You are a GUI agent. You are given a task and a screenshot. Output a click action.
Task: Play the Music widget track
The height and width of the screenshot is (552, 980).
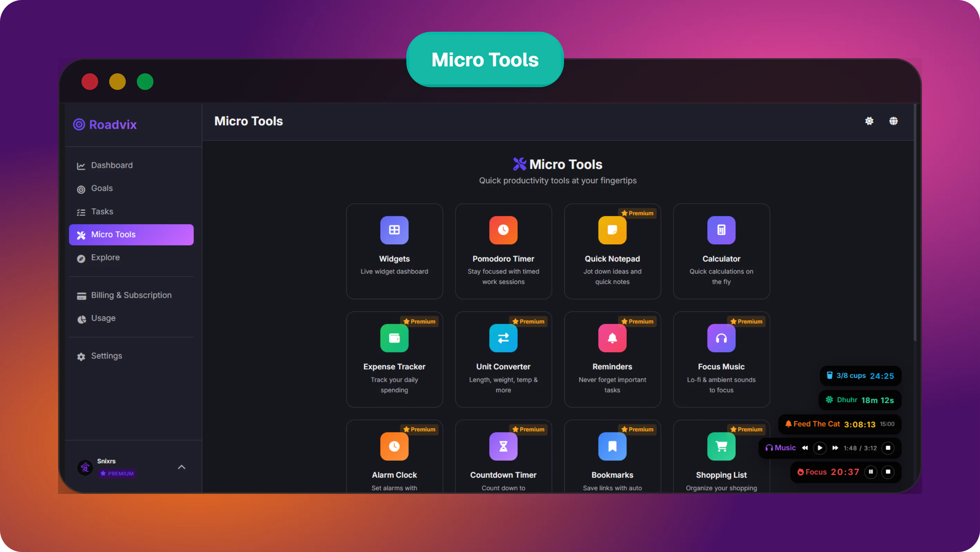[x=819, y=448]
